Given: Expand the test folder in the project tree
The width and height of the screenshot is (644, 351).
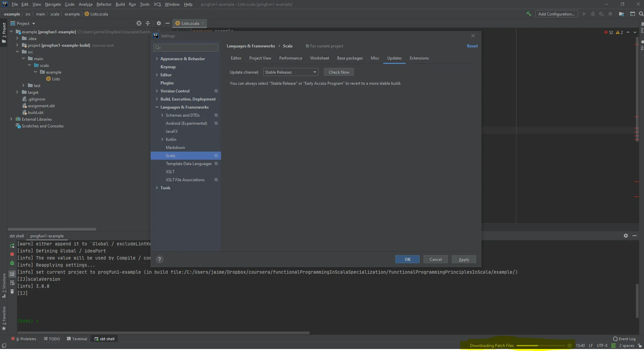Looking at the screenshot, I should (x=23, y=85).
